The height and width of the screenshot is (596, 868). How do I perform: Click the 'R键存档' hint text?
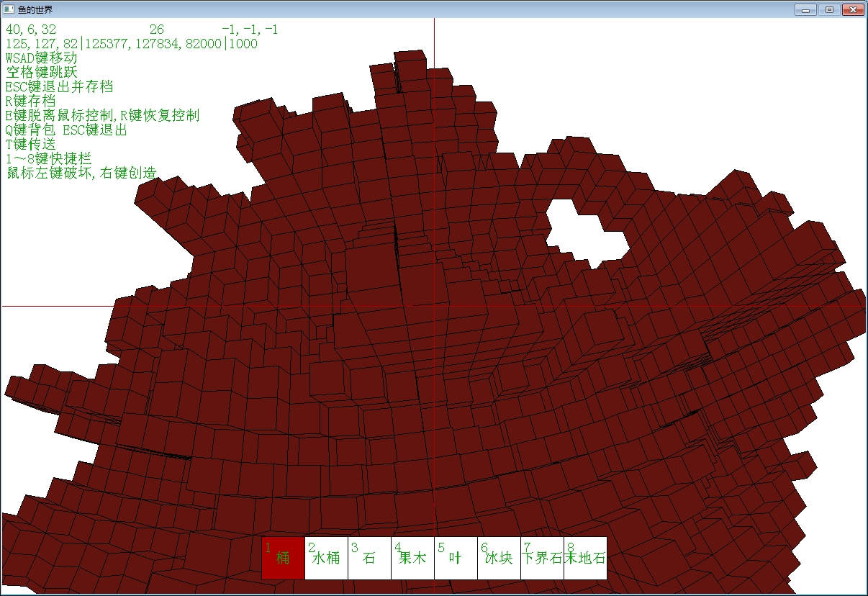(30, 101)
